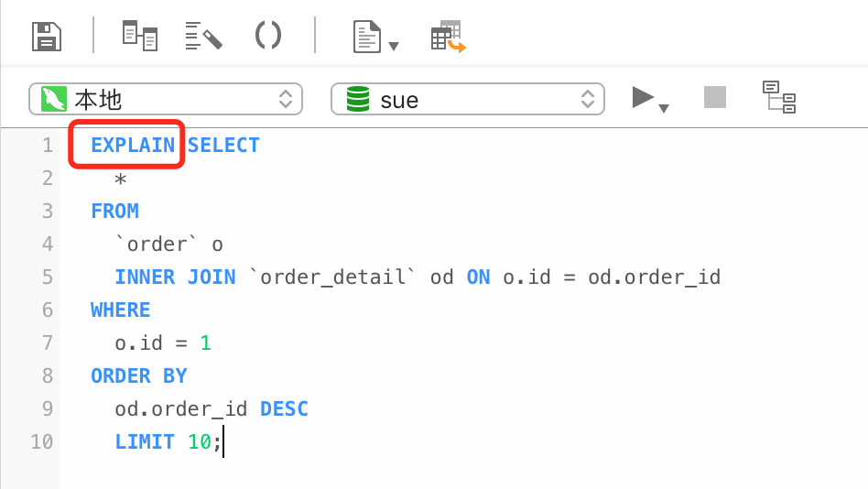Open the sue database dropdown
The height and width of the screenshot is (489, 868).
[467, 99]
